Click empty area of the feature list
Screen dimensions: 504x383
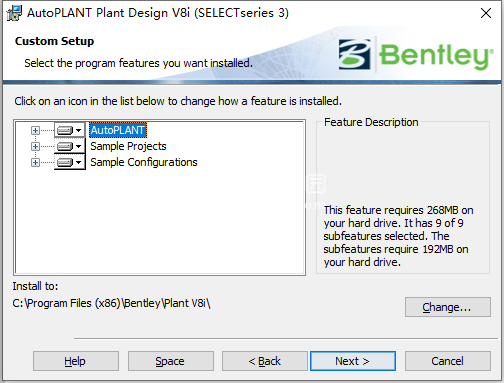tap(160, 223)
